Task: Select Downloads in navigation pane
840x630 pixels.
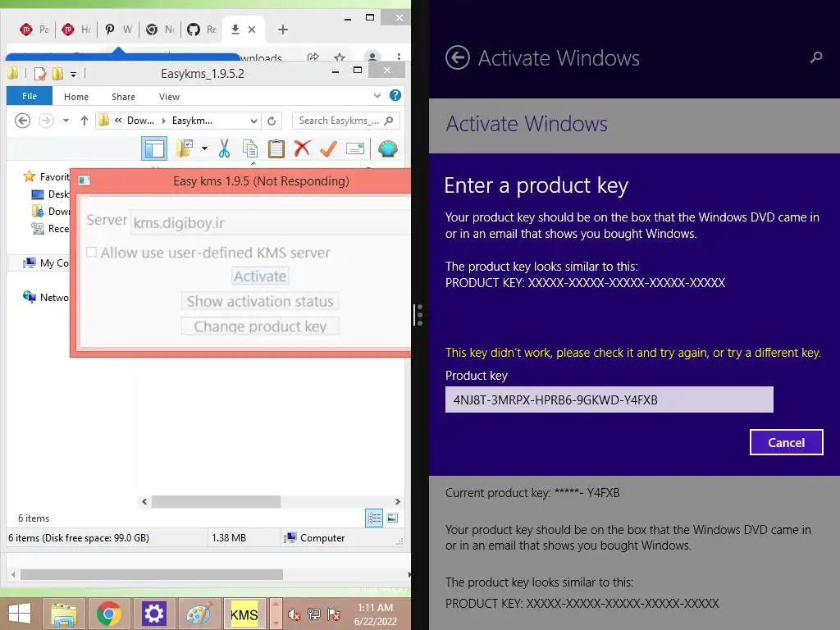Action: [x=50, y=211]
